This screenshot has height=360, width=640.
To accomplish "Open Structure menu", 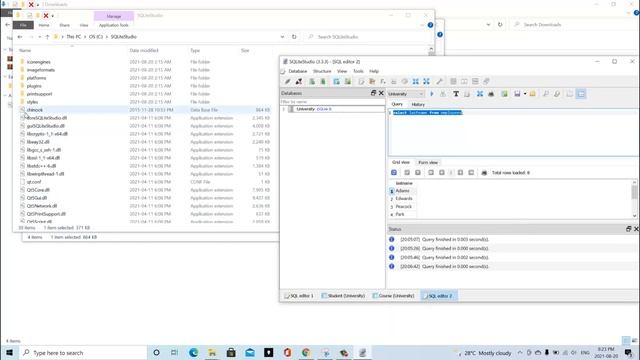I will 322,71.
